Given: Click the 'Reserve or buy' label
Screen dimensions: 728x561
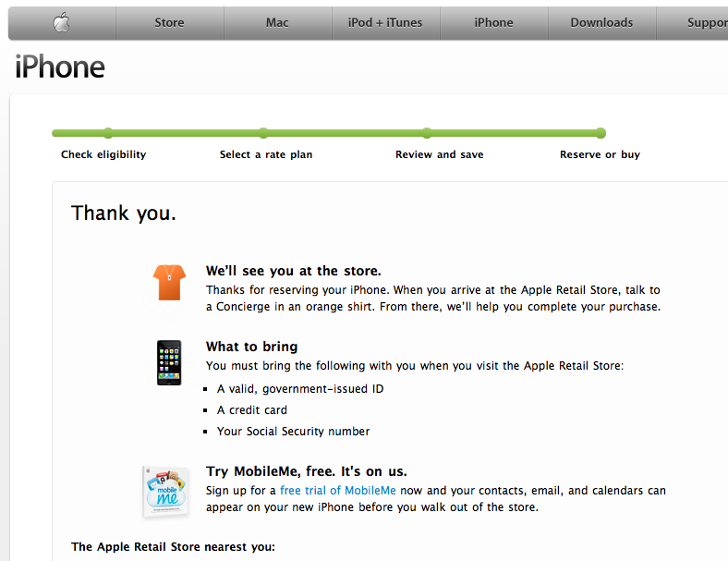Looking at the screenshot, I should tap(600, 154).
